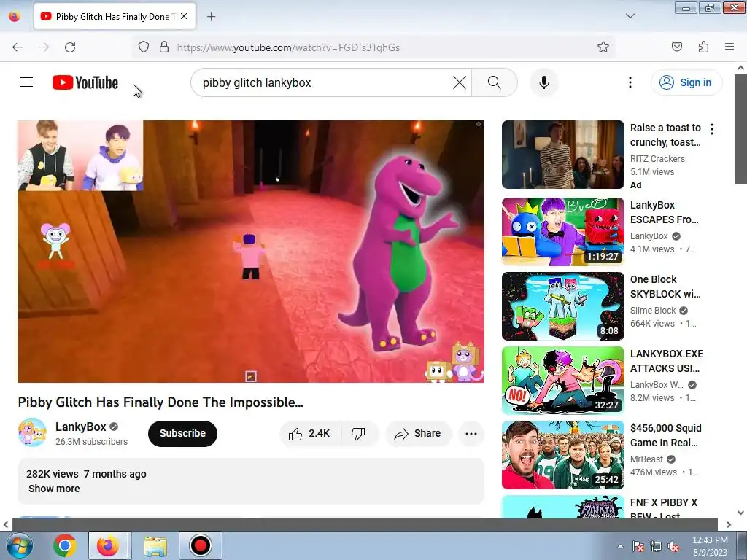Open Raise a toast to crunchy ad title
Screen dimensions: 747x560
(665, 135)
